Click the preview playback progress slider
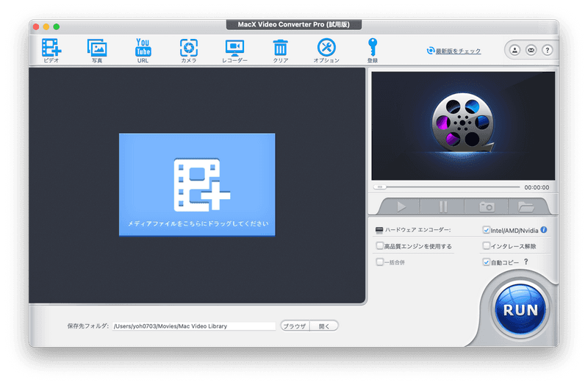 pyautogui.click(x=448, y=187)
